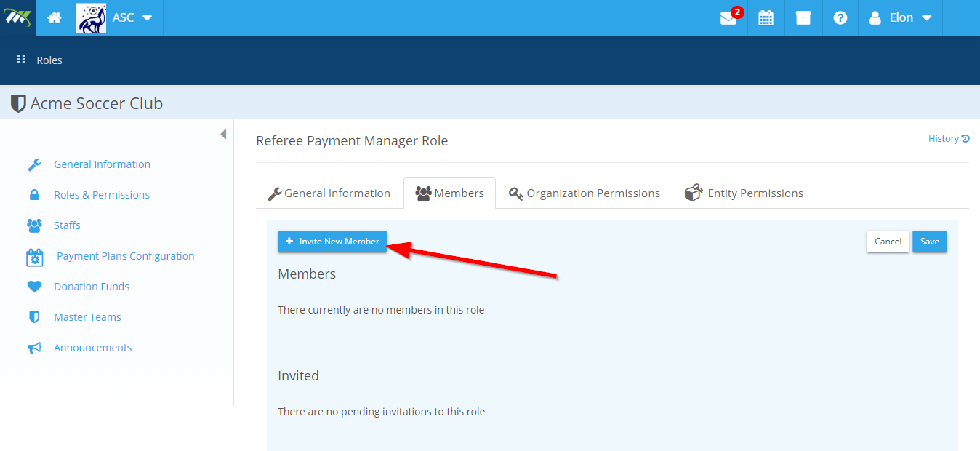Click the Members section heading
The image size is (980, 451).
307,274
